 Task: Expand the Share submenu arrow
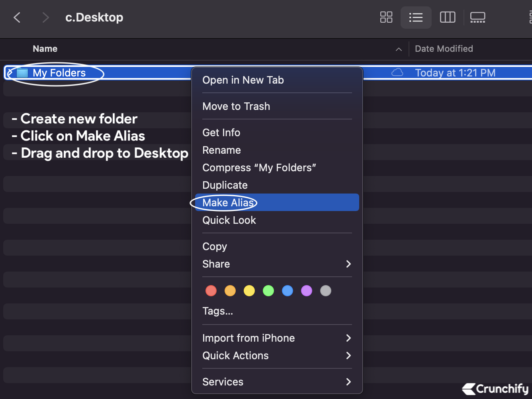click(x=348, y=264)
